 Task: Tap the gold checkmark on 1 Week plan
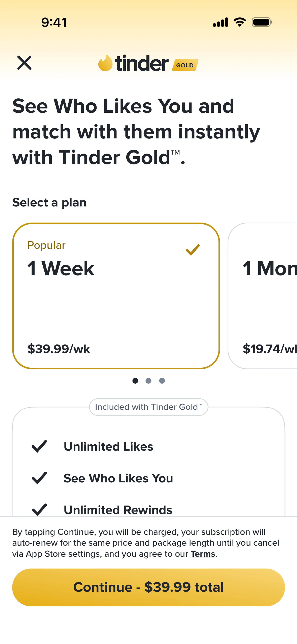coord(193,250)
